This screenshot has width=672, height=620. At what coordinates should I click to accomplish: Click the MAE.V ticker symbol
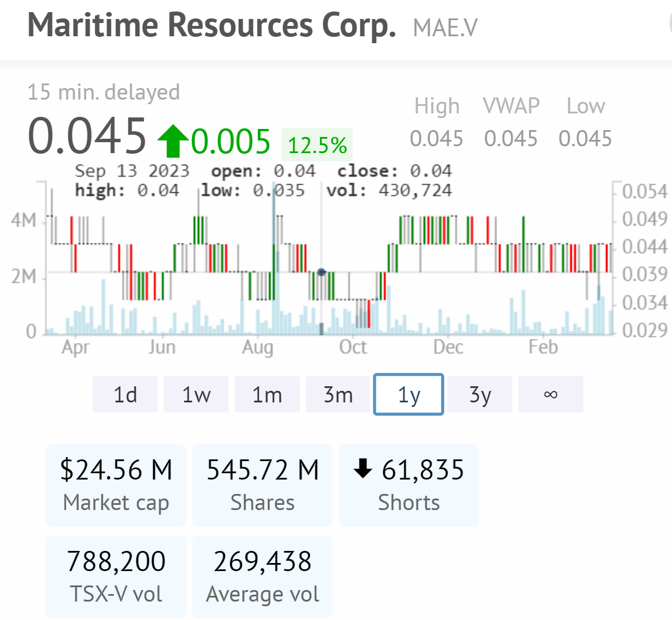[x=445, y=28]
